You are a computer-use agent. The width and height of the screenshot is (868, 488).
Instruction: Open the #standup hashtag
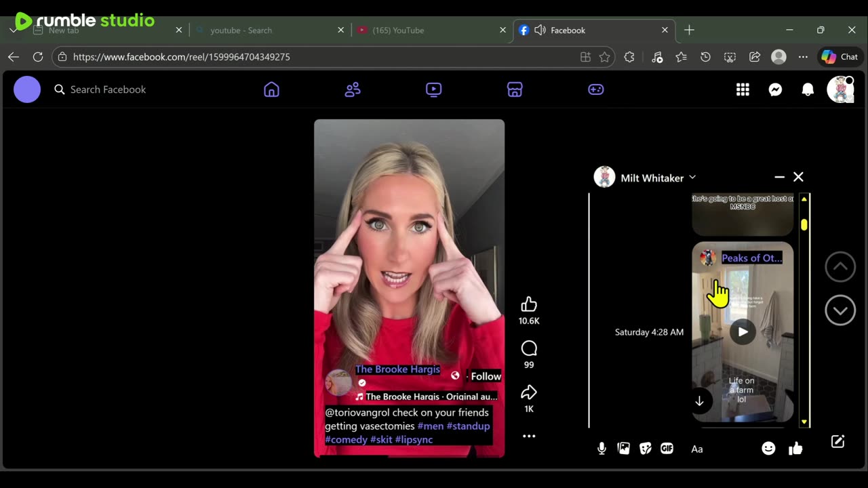(x=468, y=426)
